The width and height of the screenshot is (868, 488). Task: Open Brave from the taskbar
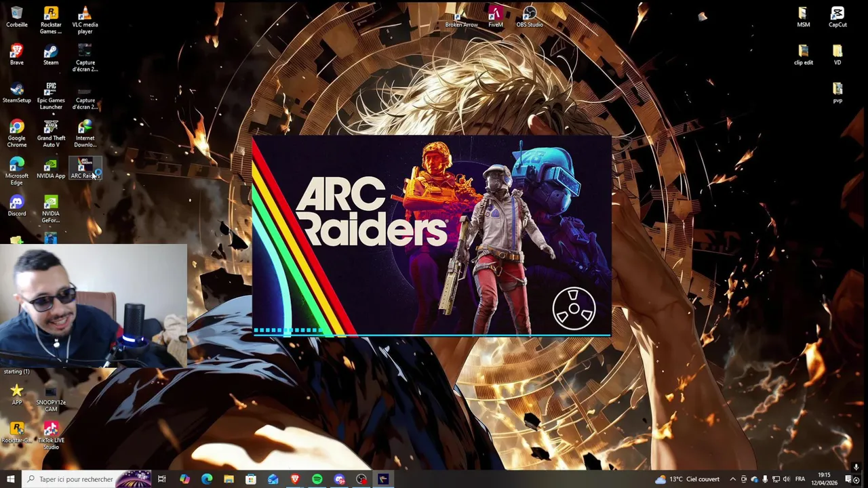[295, 479]
